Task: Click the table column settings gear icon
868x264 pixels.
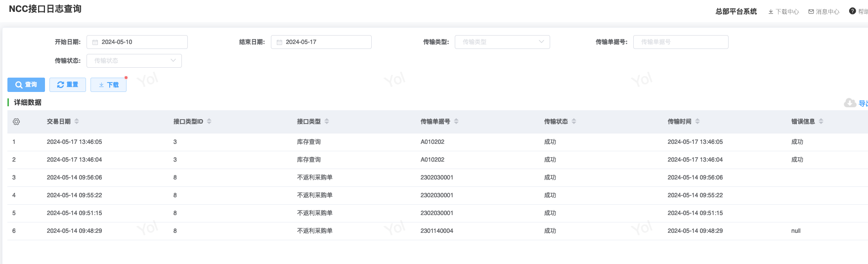Action: [x=16, y=122]
